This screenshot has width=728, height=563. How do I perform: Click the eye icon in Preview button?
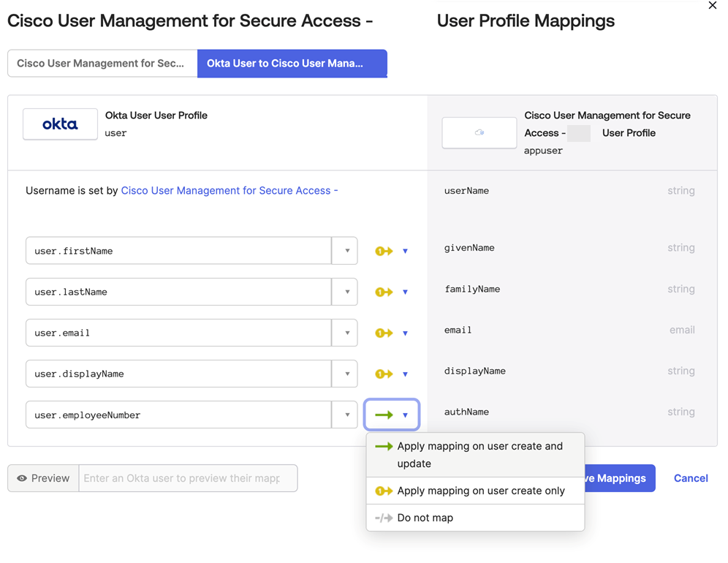(x=22, y=478)
